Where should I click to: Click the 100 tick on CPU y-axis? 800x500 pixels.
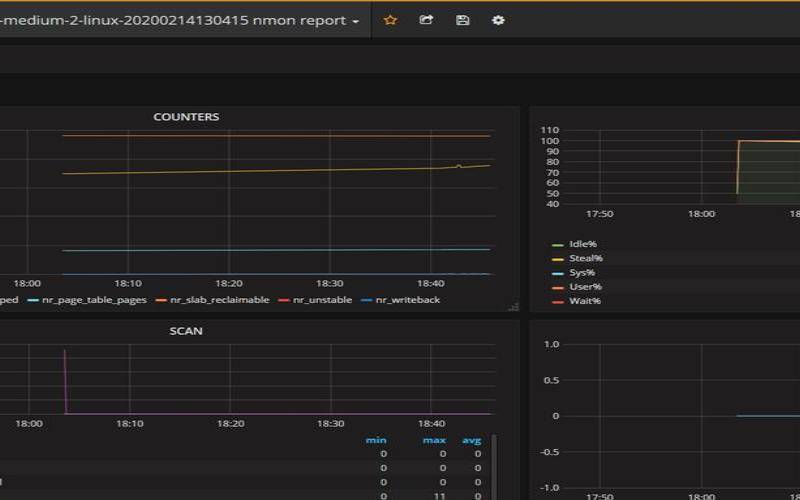point(549,141)
